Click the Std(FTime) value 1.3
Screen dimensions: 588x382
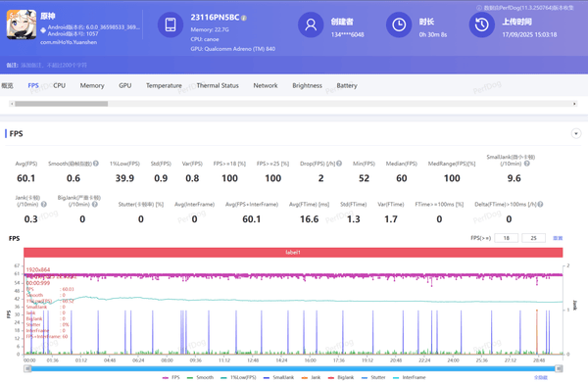353,219
